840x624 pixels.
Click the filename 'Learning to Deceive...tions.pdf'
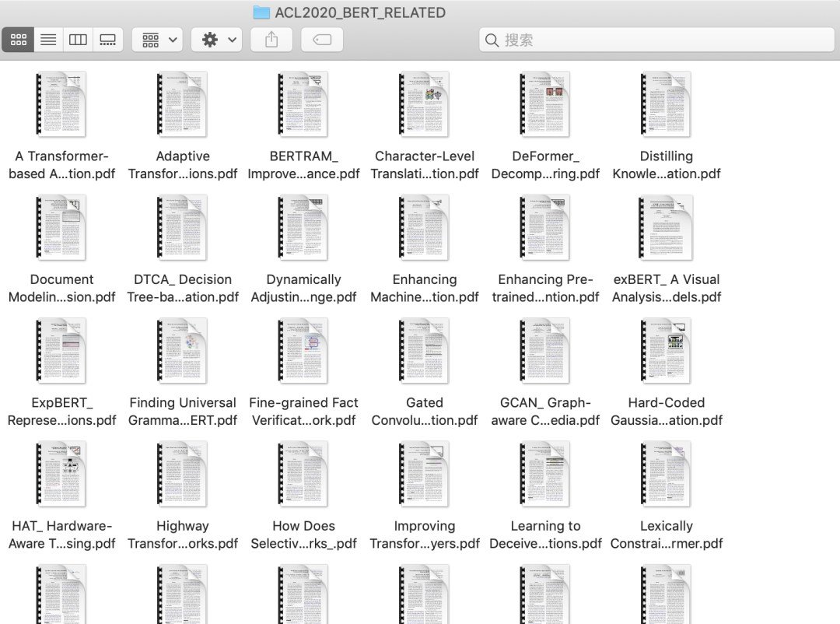coord(545,535)
